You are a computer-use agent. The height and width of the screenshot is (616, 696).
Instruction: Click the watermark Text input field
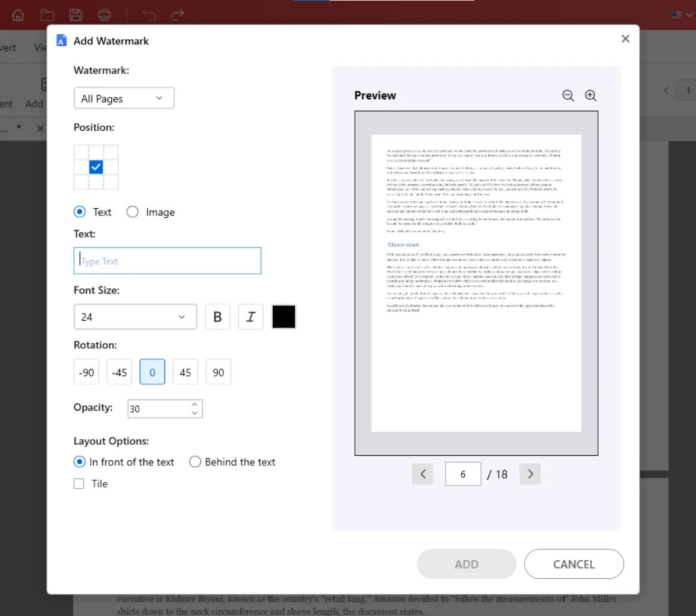point(167,261)
